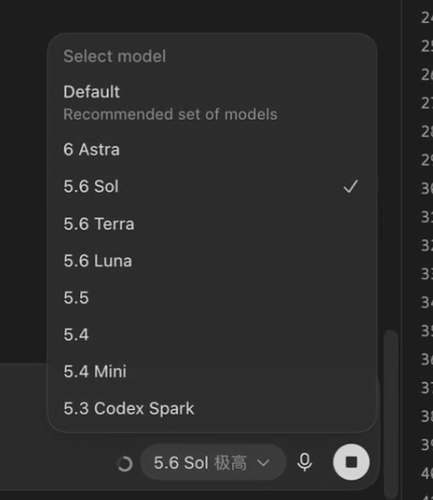The width and height of the screenshot is (433, 500).
Task: Pick the 5.6 Luna model
Action: [212, 261]
